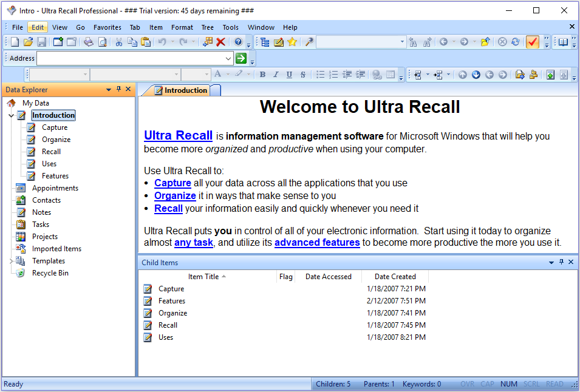This screenshot has height=392, width=580.
Task: Collapse the Introduction tree node
Action: point(11,116)
